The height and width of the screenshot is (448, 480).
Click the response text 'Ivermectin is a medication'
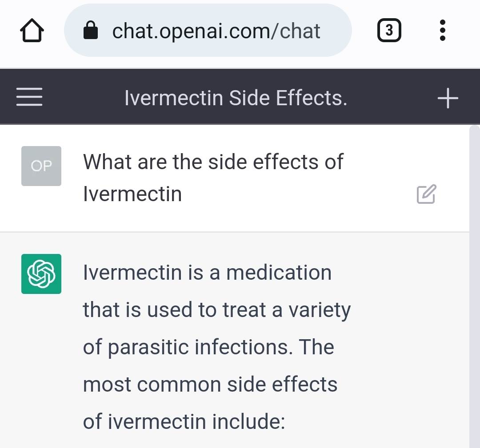(207, 272)
